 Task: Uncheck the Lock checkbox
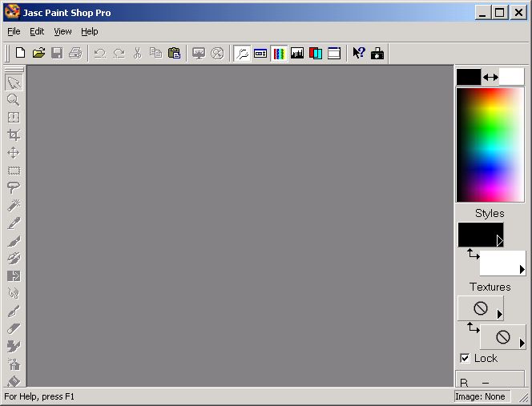click(x=465, y=358)
